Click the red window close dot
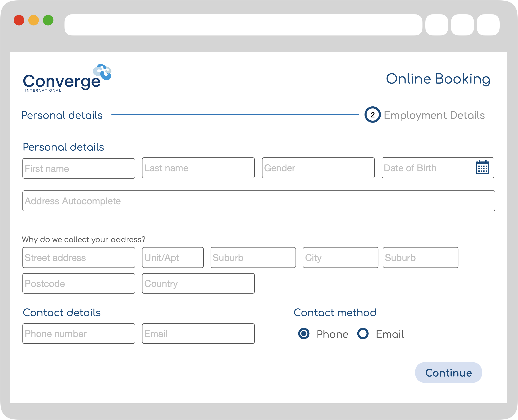518x420 pixels. pos(19,20)
